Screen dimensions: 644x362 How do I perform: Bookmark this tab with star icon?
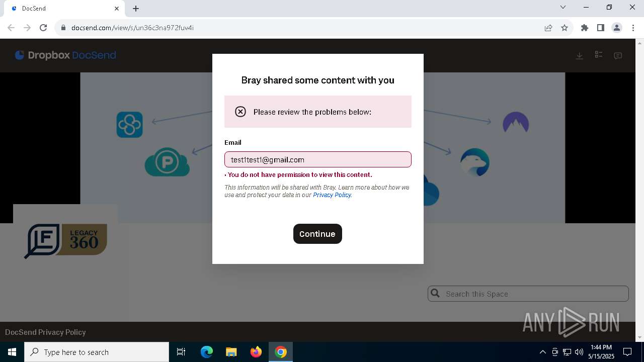coord(565,28)
